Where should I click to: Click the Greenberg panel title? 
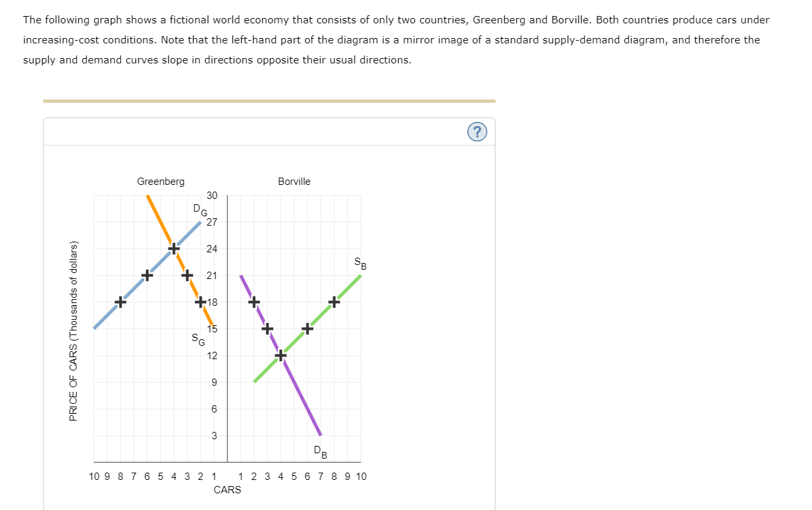(161, 181)
